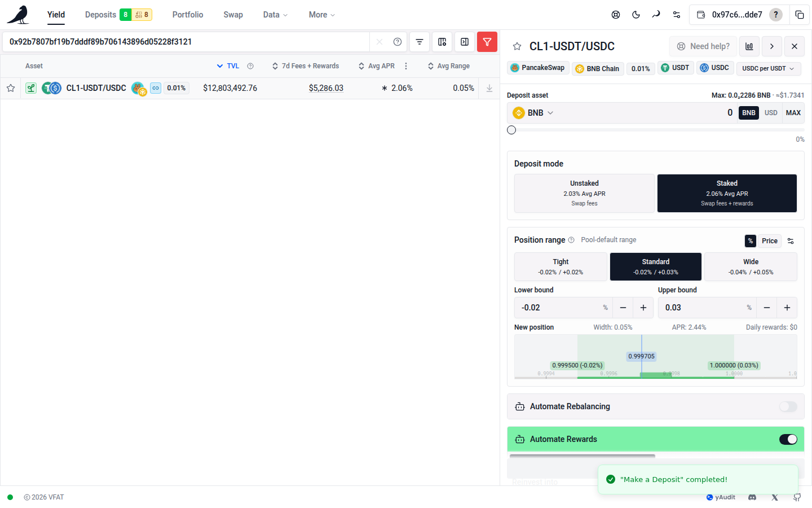
Task: Click the red funnel filter button
Action: pos(487,42)
